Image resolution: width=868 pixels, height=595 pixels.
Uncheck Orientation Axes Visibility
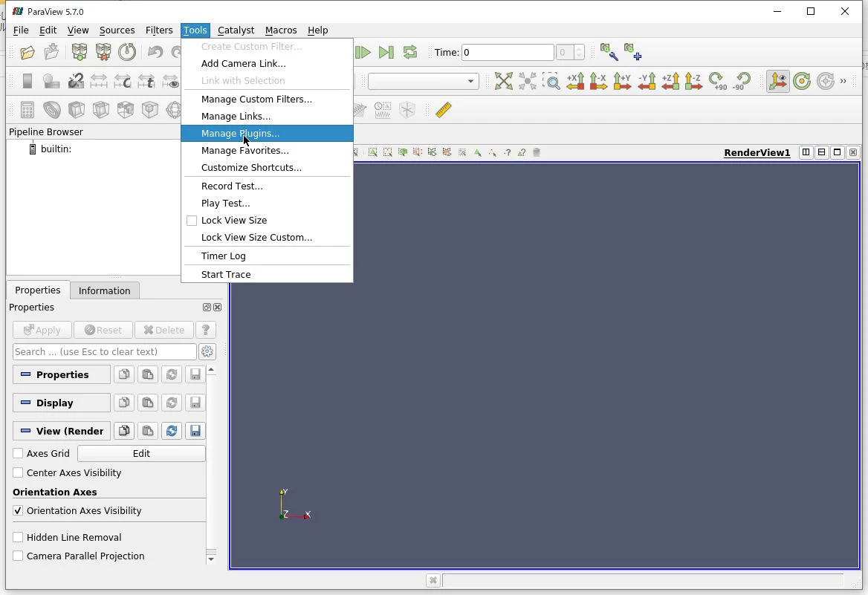[x=18, y=511]
